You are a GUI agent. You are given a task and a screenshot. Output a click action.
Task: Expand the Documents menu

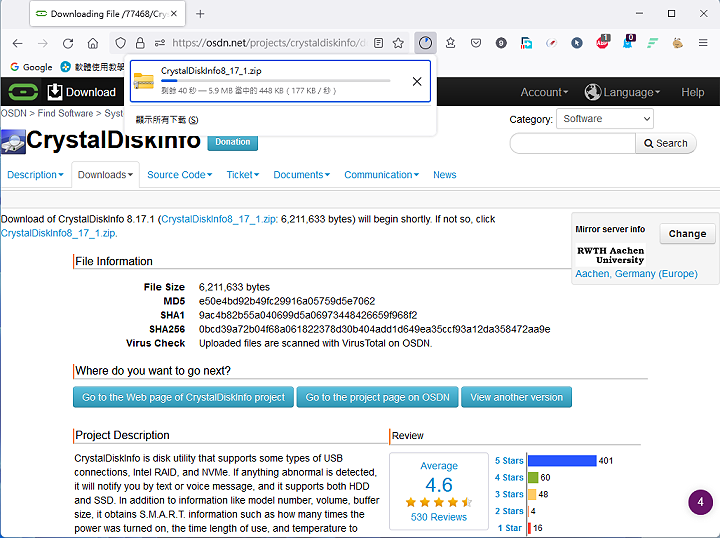301,175
